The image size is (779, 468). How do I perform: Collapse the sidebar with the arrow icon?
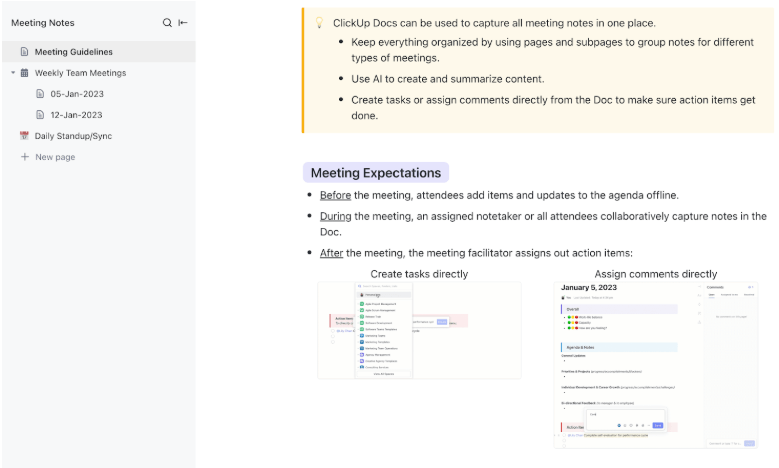pos(183,23)
